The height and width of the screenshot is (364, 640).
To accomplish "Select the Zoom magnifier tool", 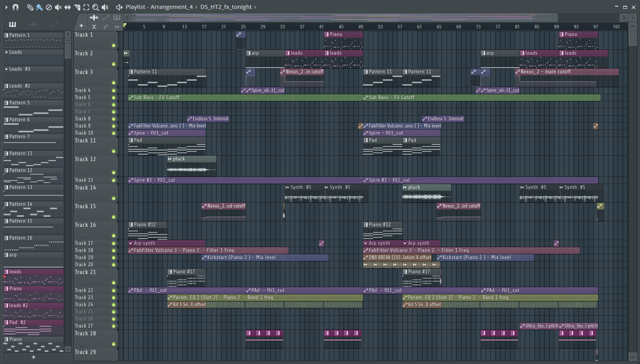I will point(95,7).
